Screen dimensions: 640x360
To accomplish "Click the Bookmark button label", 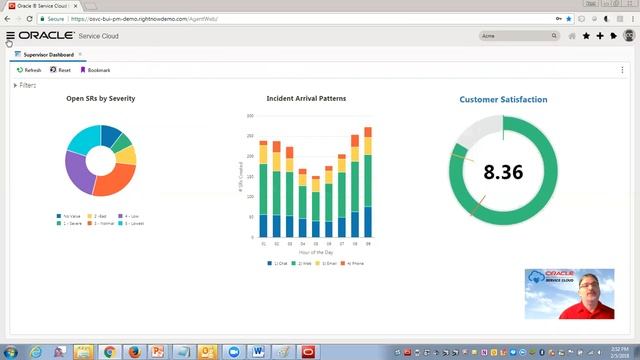I will point(99,70).
